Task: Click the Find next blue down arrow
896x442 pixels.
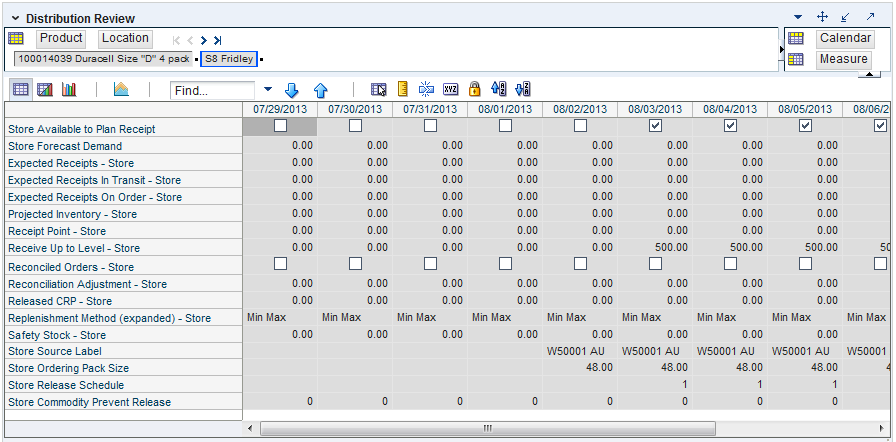Action: pyautogui.click(x=292, y=90)
